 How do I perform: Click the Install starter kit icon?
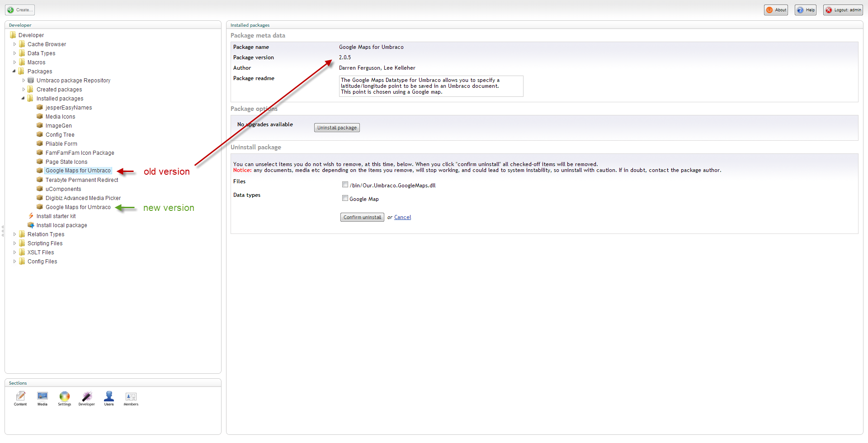point(31,216)
